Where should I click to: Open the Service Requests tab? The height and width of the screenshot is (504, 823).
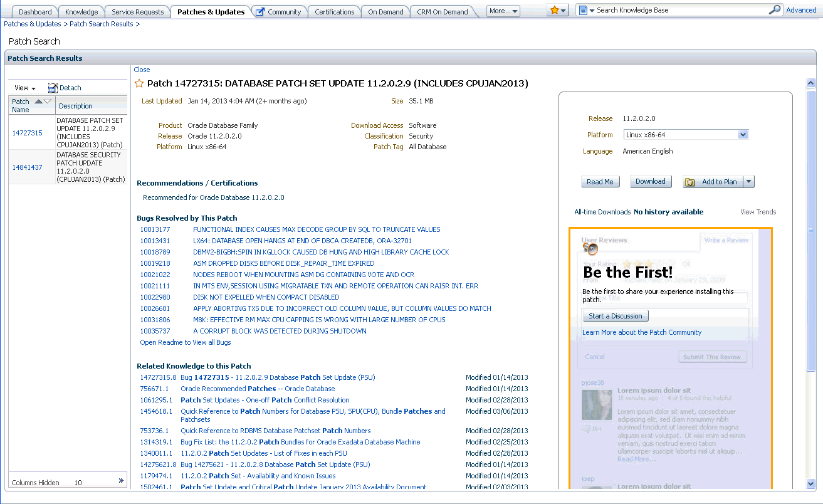[x=137, y=12]
